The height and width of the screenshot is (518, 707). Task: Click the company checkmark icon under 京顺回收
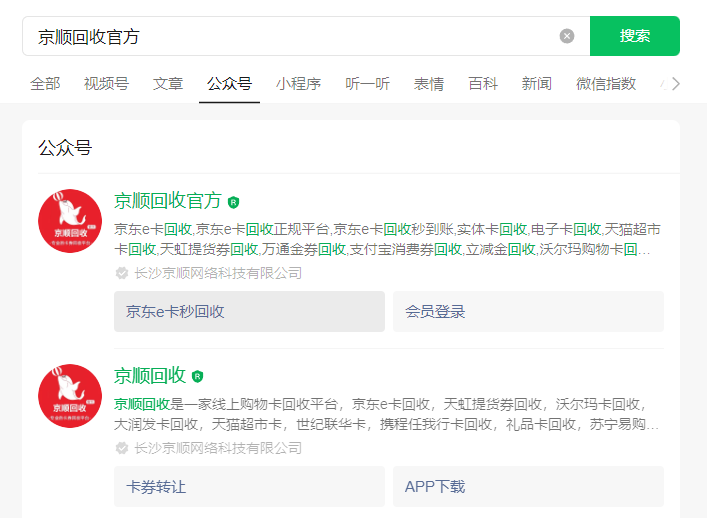pyautogui.click(x=122, y=448)
